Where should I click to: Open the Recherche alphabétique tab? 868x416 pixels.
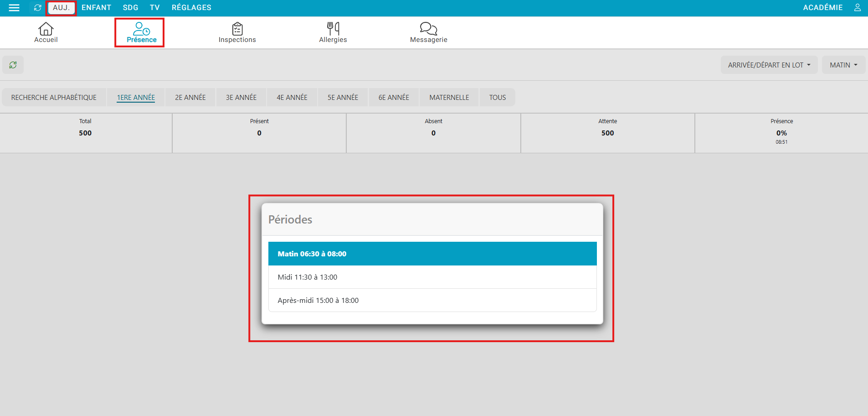coord(54,98)
